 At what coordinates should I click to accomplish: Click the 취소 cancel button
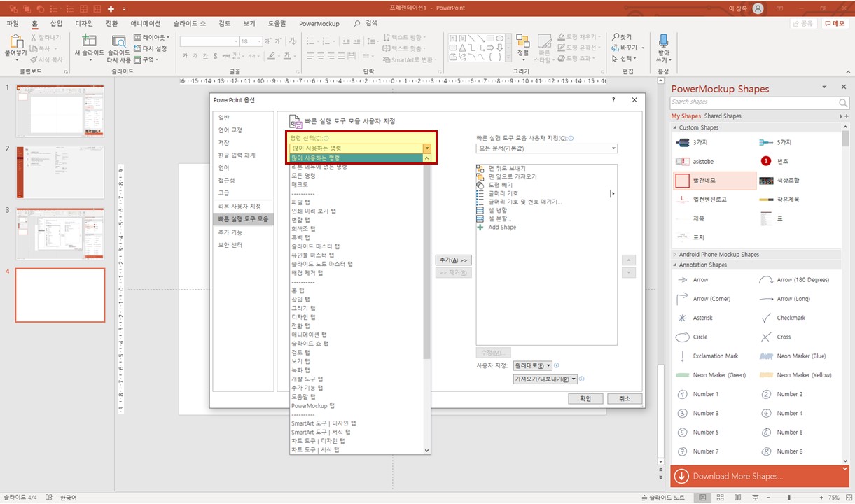(625, 398)
